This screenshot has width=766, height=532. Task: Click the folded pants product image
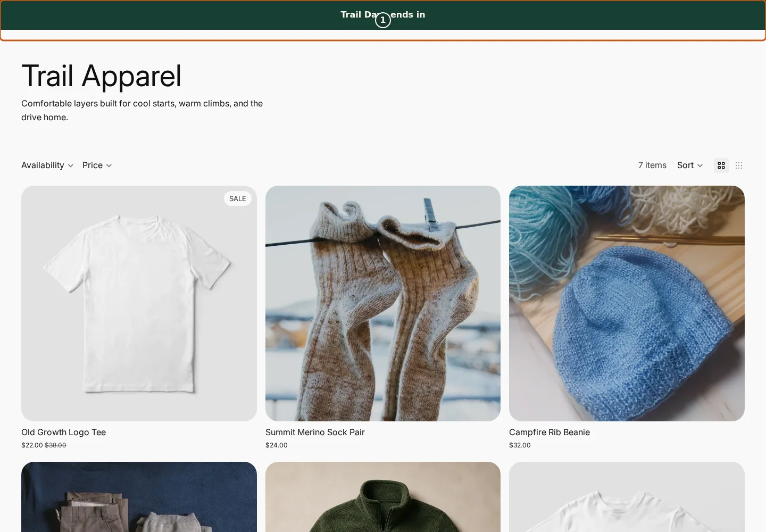pos(139,497)
